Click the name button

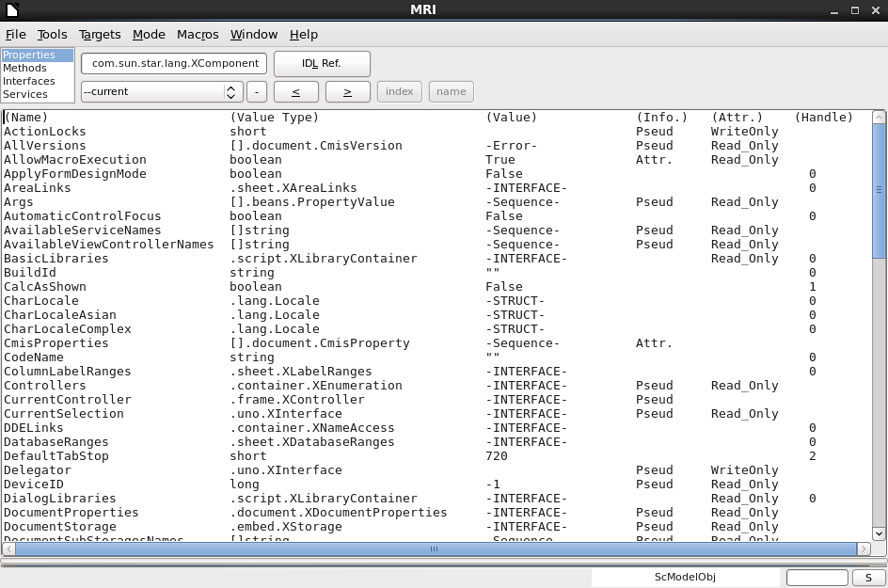[452, 92]
